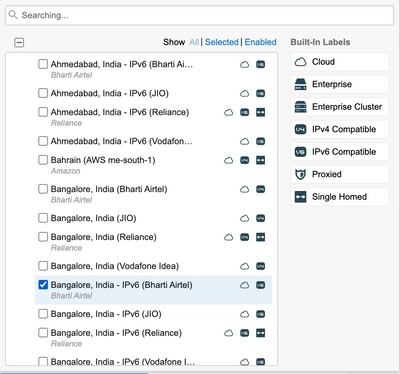Image resolution: width=400 pixels, height=374 pixels.
Task: Check Ahmedabad, India - IPv6 (JIO) checkbox
Action: coord(43,93)
